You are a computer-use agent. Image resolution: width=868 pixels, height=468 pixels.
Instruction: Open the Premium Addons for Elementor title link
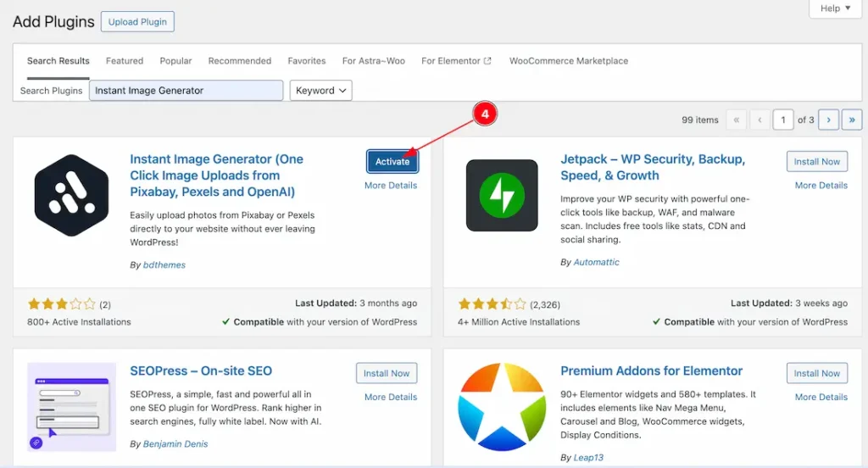[x=652, y=371]
